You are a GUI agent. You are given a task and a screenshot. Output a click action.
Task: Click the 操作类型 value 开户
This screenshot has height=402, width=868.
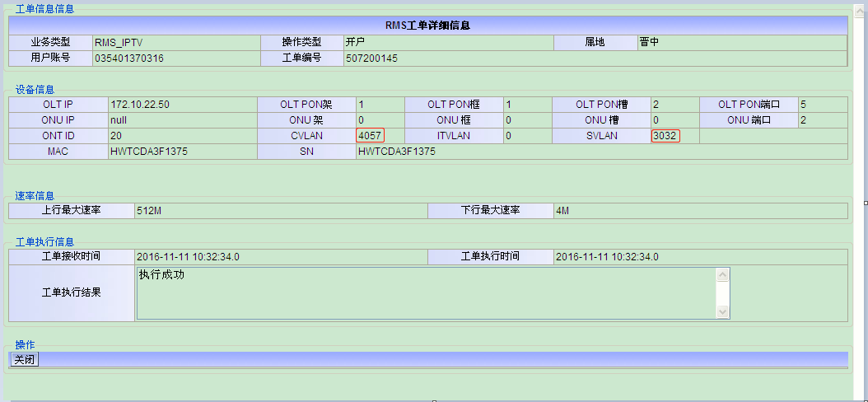[355, 42]
